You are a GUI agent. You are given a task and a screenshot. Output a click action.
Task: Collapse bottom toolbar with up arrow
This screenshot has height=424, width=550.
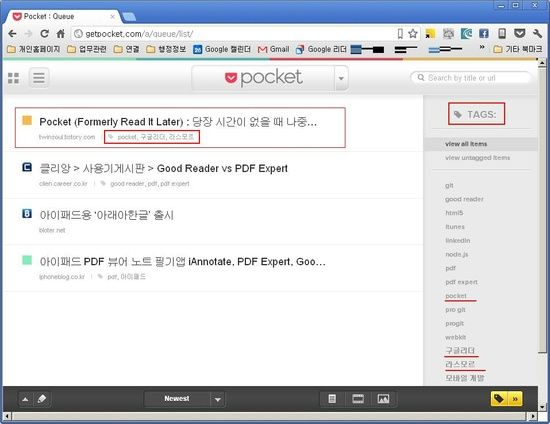point(25,399)
